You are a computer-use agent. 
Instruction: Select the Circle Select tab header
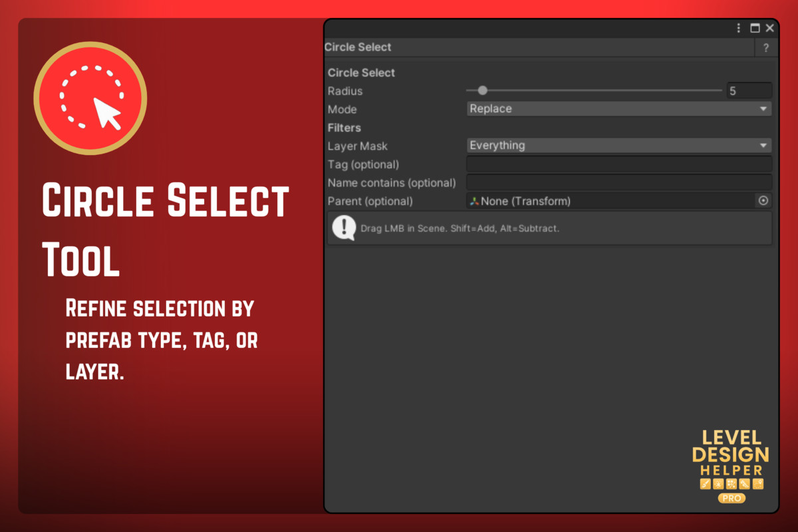[x=357, y=47]
